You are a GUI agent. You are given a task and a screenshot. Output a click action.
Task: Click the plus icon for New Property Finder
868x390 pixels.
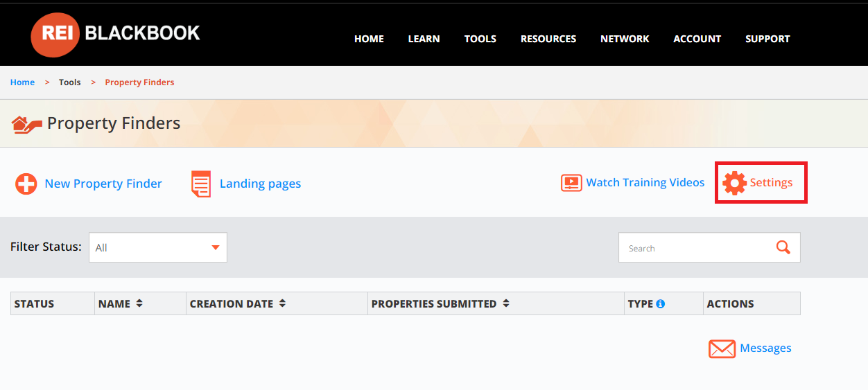coord(26,184)
